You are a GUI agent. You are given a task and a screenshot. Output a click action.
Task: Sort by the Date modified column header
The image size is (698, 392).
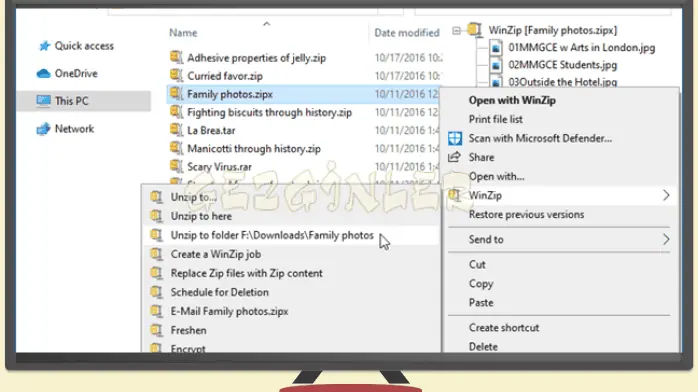point(406,32)
